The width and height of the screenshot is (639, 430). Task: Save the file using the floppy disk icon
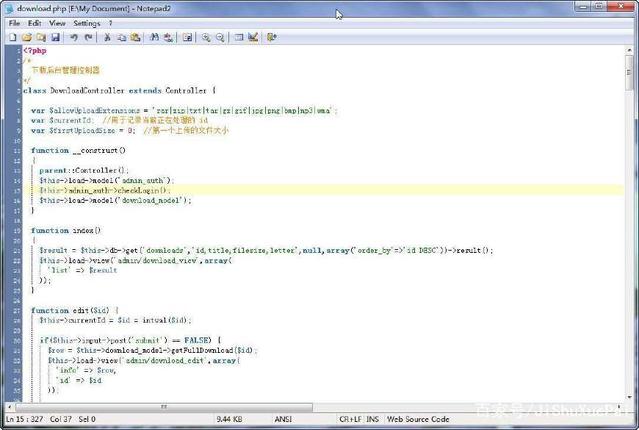pos(55,37)
